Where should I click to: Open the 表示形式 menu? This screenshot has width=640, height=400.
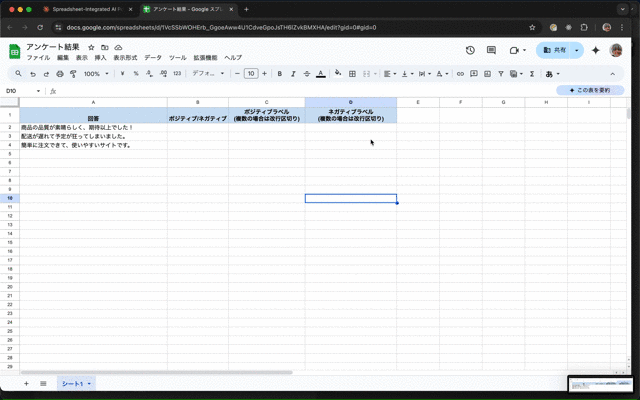click(125, 58)
